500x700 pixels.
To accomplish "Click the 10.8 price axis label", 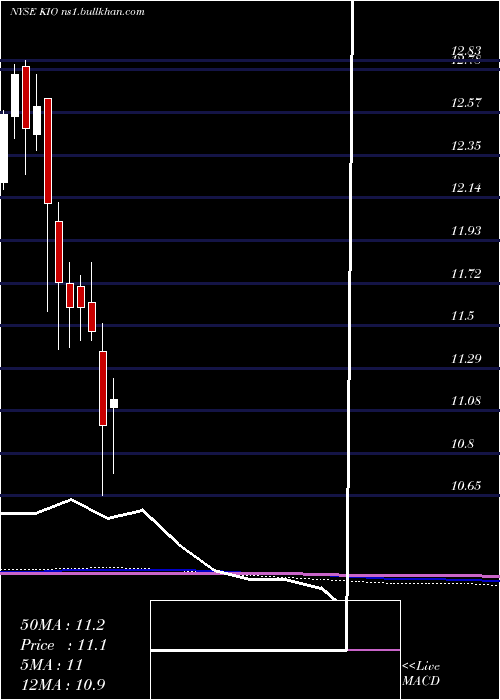I will (x=462, y=444).
